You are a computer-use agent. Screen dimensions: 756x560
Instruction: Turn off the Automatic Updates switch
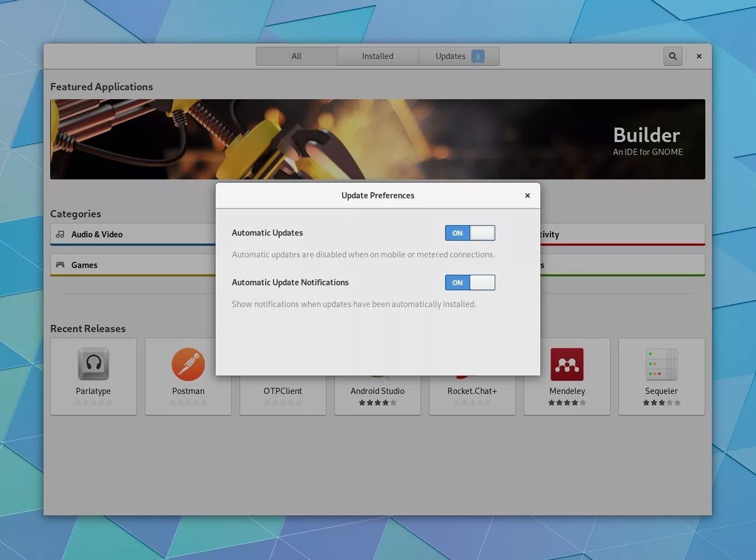(470, 233)
